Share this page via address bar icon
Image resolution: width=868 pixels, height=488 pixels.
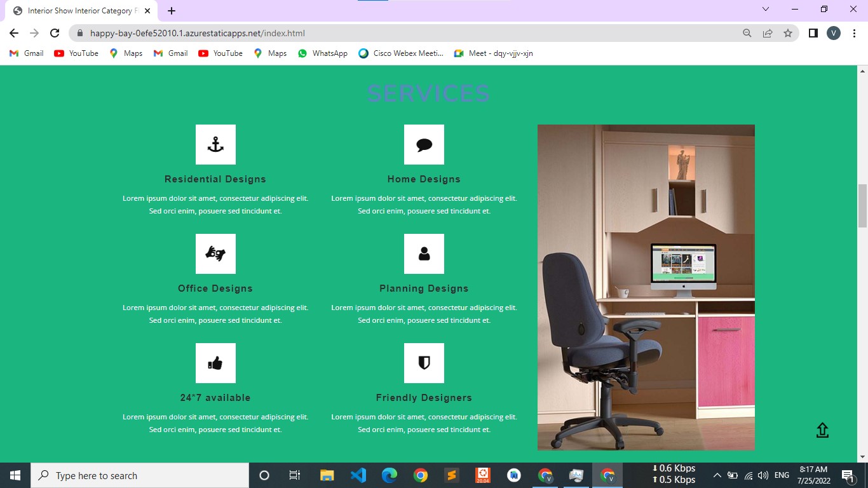click(x=768, y=33)
